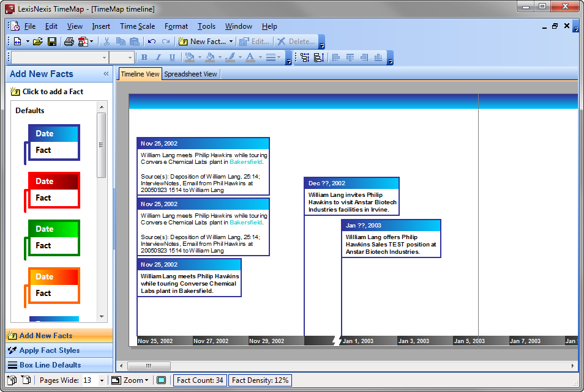Print the timeline using the printer icon
Screen dimensions: 584x392
click(69, 42)
